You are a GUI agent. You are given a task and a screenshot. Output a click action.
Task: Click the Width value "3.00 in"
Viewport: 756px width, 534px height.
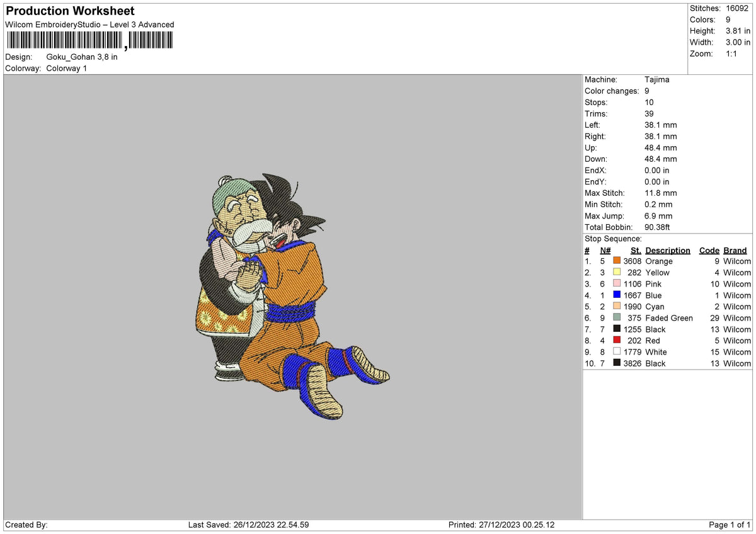(736, 42)
